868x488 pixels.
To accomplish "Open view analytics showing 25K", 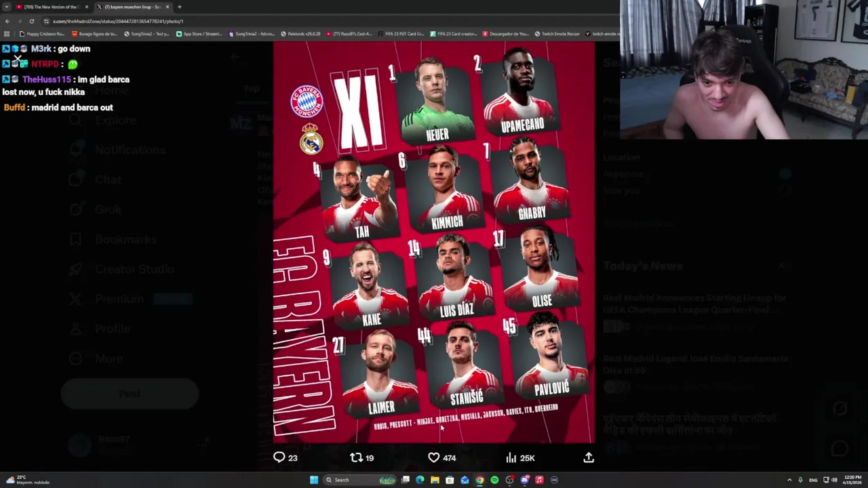I will tap(520, 457).
